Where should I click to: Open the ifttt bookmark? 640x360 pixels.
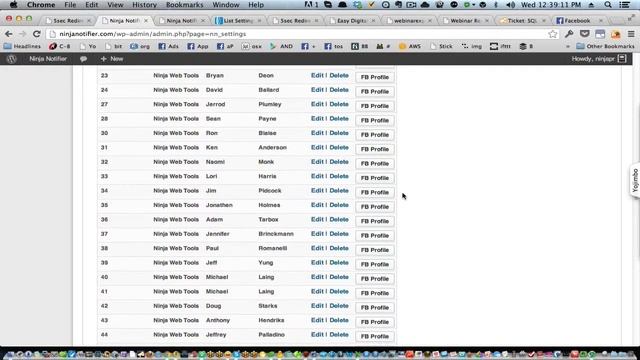[x=500, y=47]
